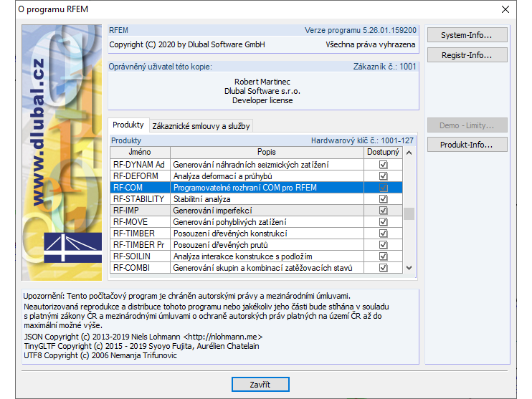The image size is (532, 399).
Task: Toggle the RF-STABILITY availability checkbox
Action: tap(383, 199)
